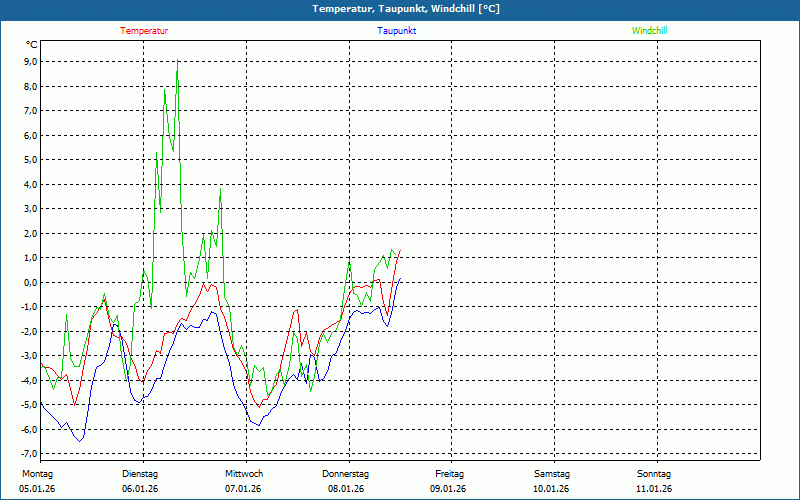800x500 pixels.
Task: Select the Donnerstag day label
Action: point(346,474)
